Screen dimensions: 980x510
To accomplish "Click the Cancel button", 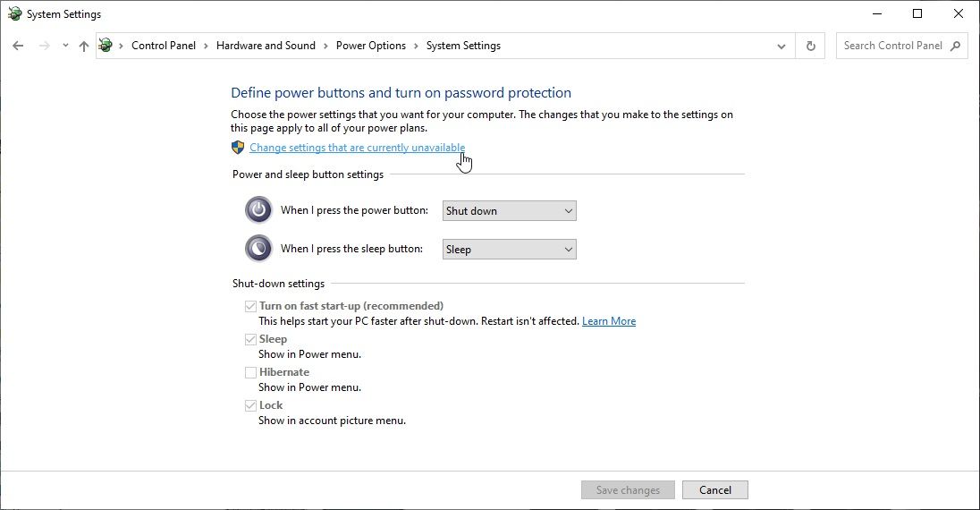I will pyautogui.click(x=714, y=490).
